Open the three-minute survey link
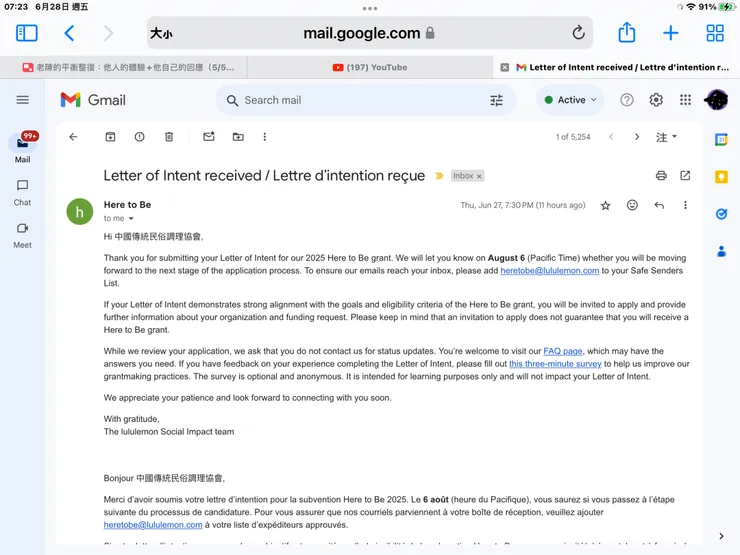This screenshot has width=740, height=555. point(555,364)
